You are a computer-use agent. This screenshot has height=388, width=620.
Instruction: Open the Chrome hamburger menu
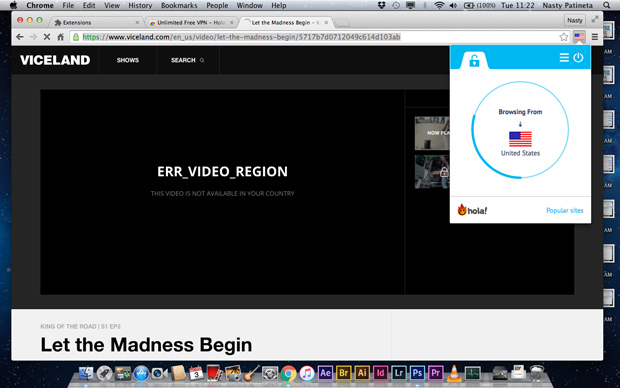(594, 37)
